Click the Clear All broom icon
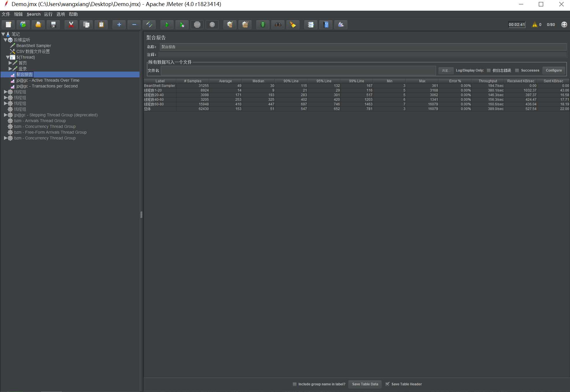The image size is (570, 392). [245, 25]
